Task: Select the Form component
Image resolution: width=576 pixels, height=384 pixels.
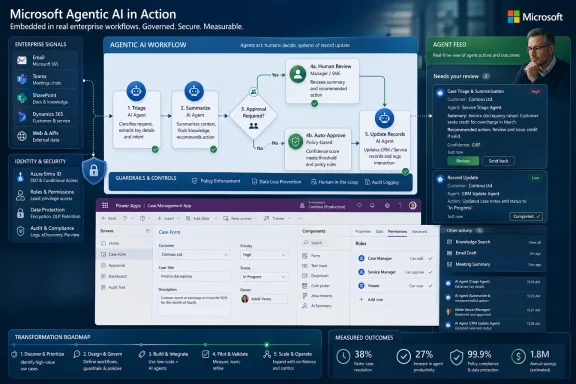Action: pyautogui.click(x=311, y=255)
